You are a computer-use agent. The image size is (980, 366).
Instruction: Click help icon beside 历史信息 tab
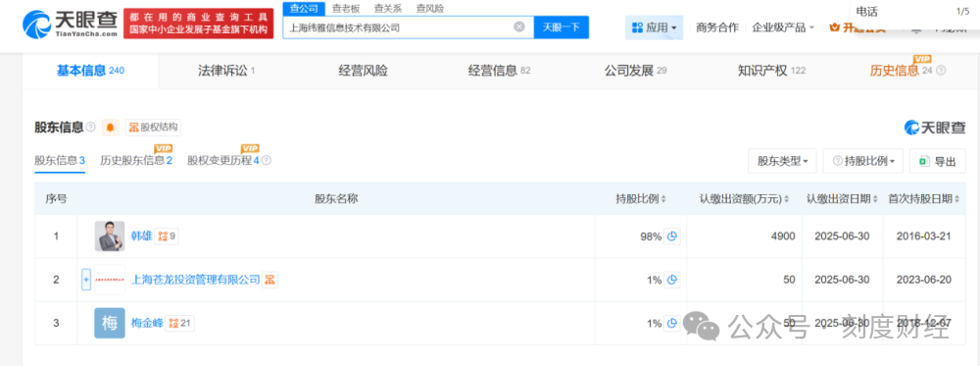(941, 71)
